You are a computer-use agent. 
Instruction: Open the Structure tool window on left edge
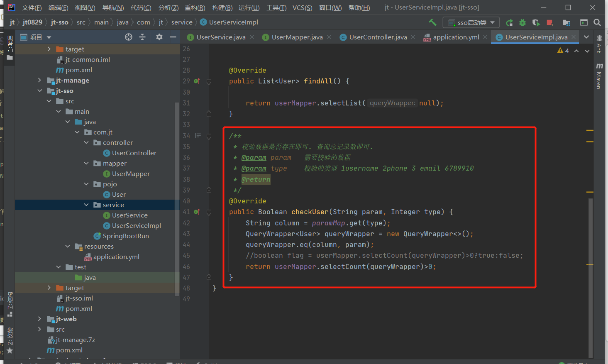tap(10, 305)
